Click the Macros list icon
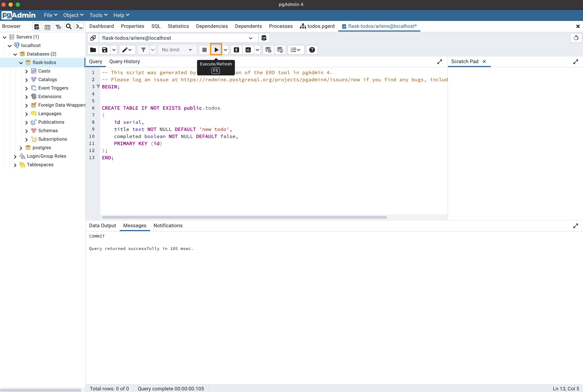 295,50
